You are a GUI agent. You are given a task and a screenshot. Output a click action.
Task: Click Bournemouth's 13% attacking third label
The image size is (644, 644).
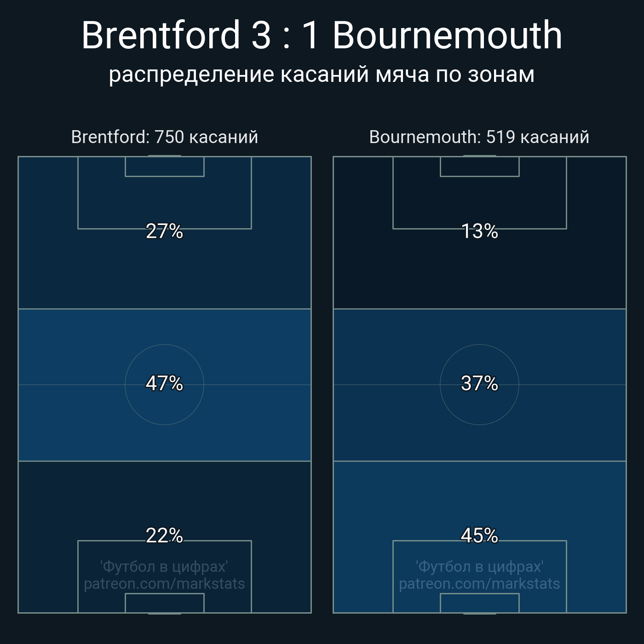479,231
